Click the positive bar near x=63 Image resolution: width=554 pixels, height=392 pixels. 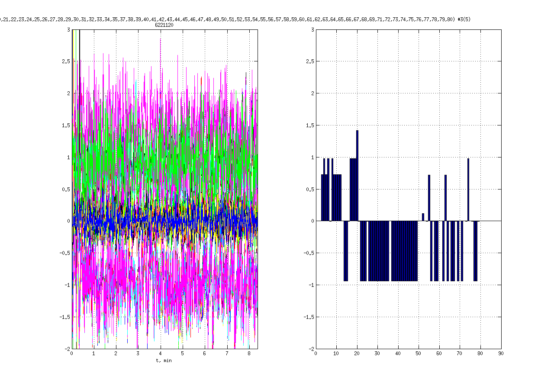click(445, 198)
